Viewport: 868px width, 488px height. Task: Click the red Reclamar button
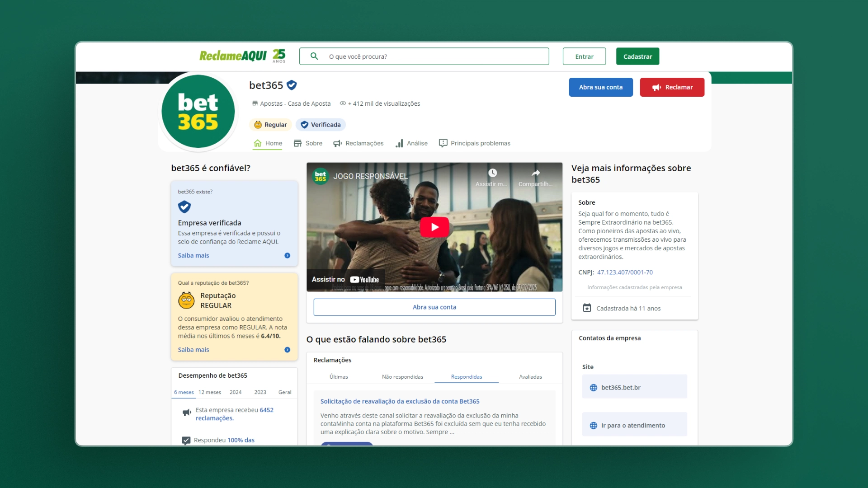[x=672, y=87]
